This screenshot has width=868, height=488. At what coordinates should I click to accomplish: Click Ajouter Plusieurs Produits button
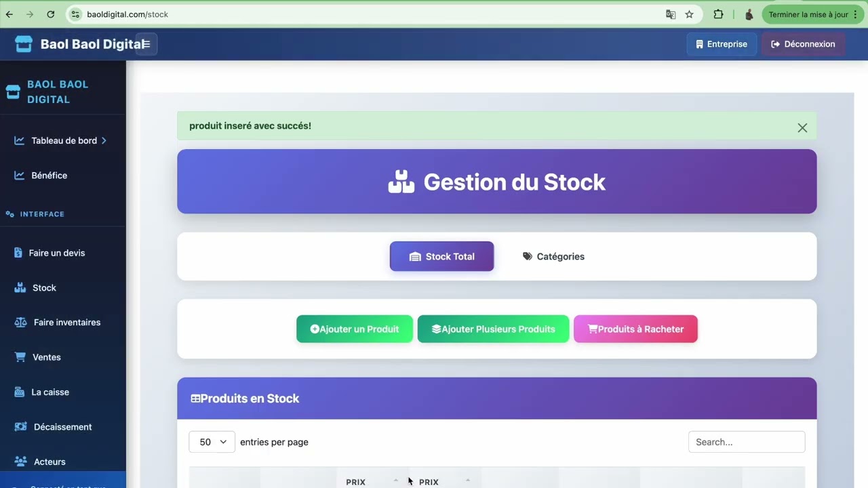pos(493,329)
